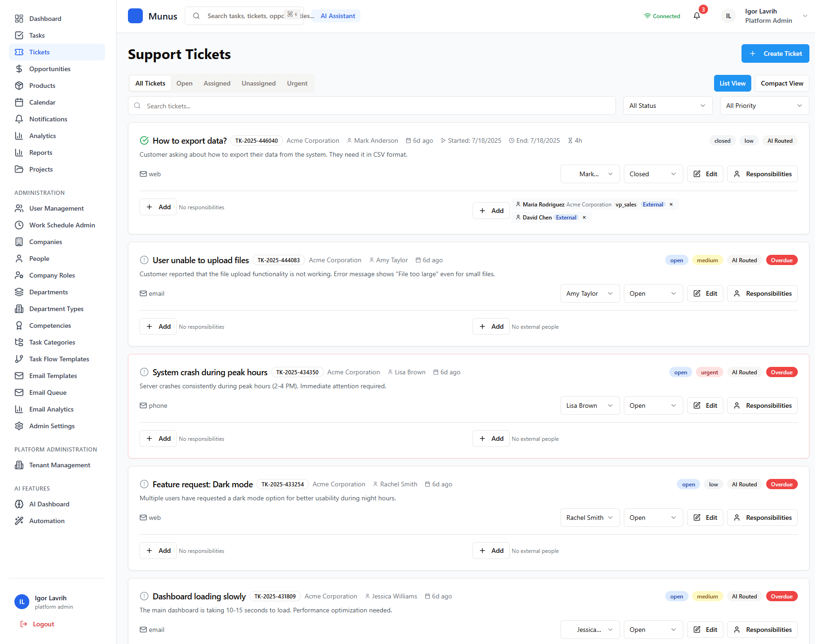Open Email Templates in Administration
This screenshot has width=815, height=644.
click(53, 375)
